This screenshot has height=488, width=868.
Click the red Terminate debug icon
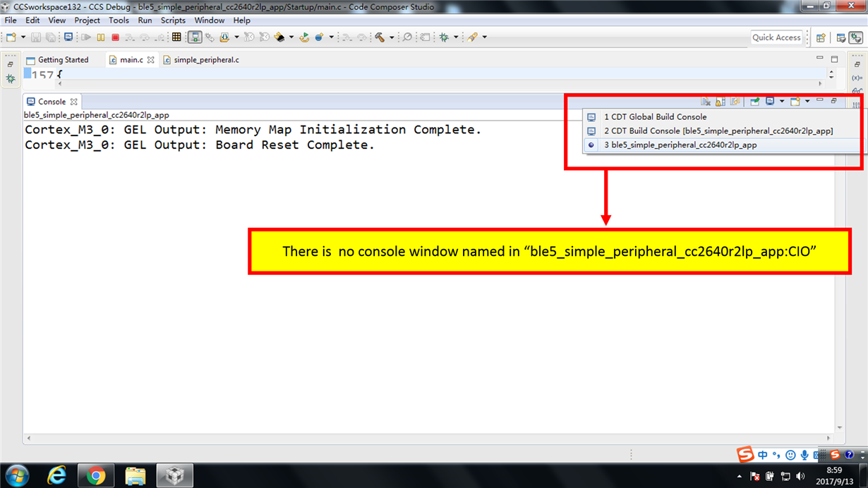(115, 37)
